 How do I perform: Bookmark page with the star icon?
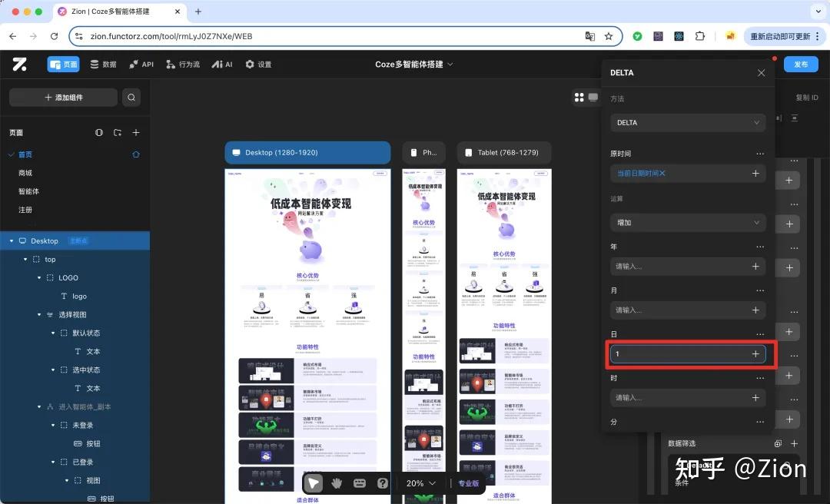coord(609,36)
